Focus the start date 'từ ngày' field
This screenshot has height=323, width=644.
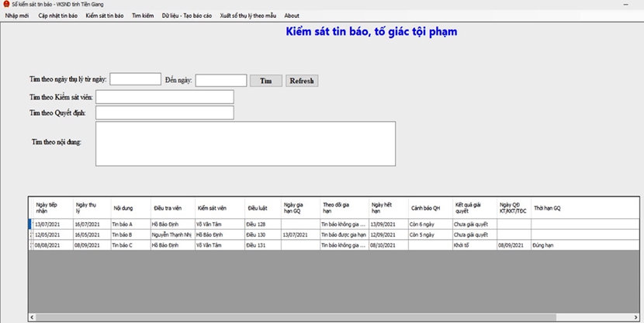136,79
